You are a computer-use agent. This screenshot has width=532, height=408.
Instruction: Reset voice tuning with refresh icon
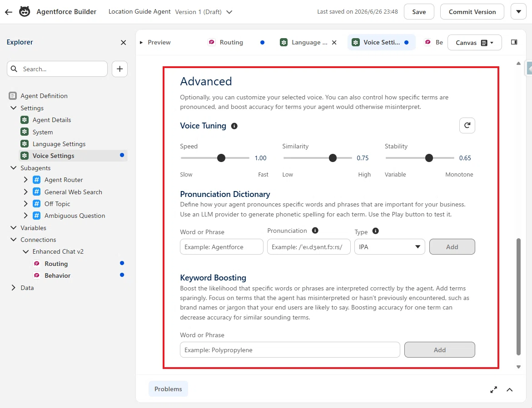(467, 125)
